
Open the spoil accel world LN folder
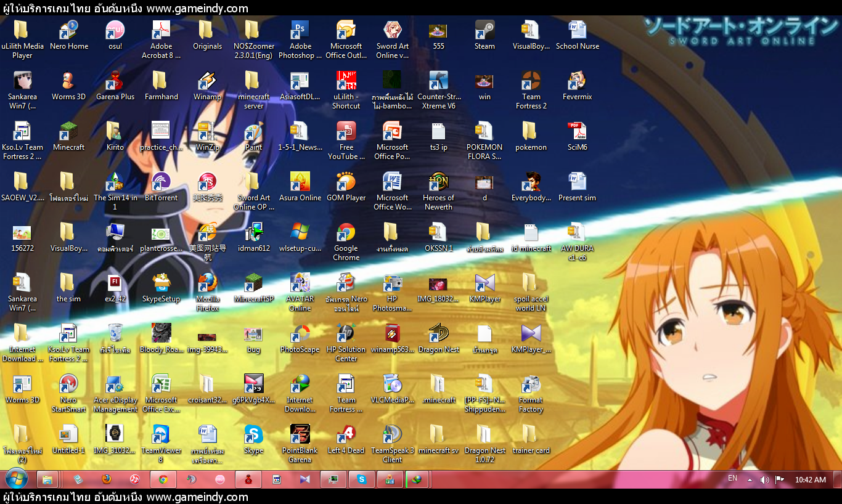[531, 292]
